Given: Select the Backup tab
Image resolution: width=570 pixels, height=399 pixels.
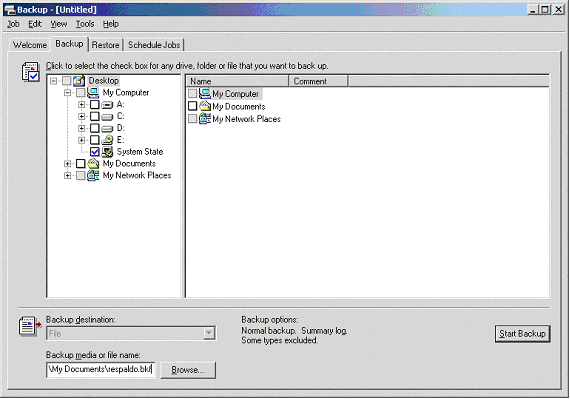Looking at the screenshot, I should [69, 44].
